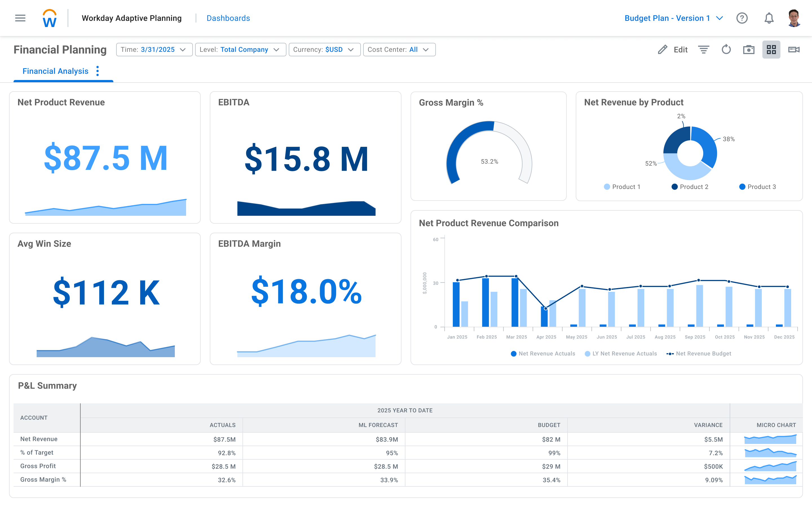Toggle Product 1 in the donut chart legend
This screenshot has width=812, height=507.
point(623,187)
